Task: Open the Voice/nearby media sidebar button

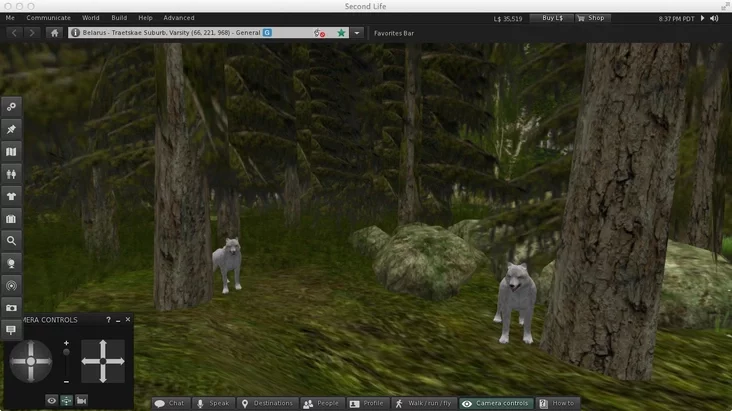Action: click(11, 285)
